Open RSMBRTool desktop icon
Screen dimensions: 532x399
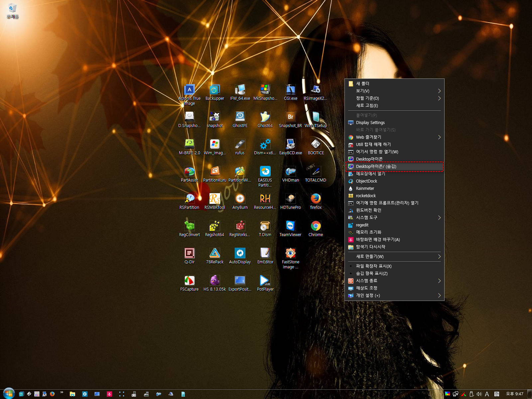point(214,201)
